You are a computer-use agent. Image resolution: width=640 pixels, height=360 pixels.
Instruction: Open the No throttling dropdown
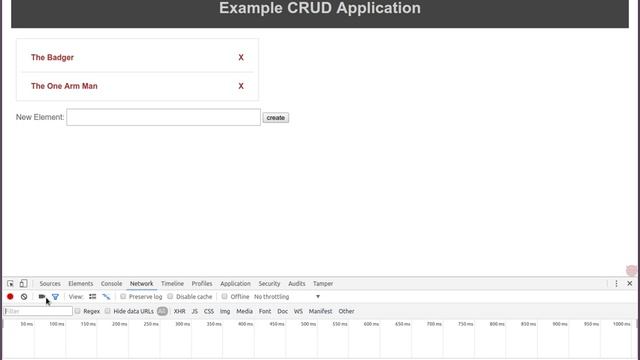click(x=287, y=297)
